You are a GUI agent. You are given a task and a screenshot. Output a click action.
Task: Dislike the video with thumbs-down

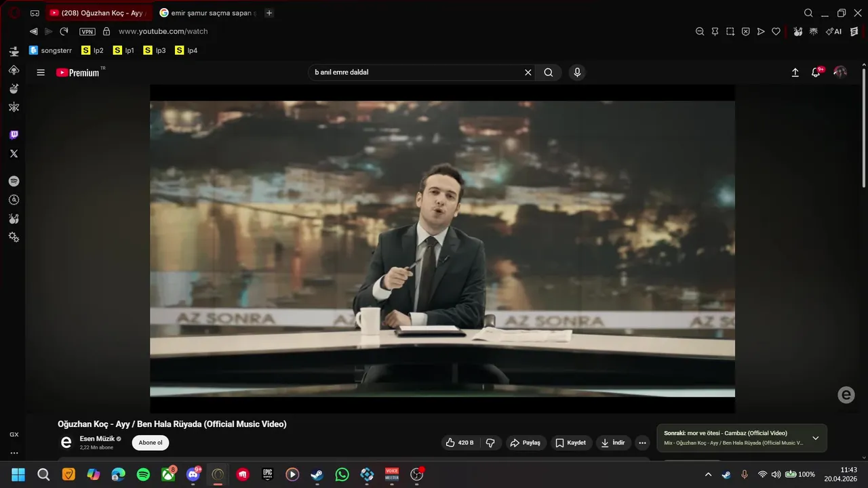[490, 443]
